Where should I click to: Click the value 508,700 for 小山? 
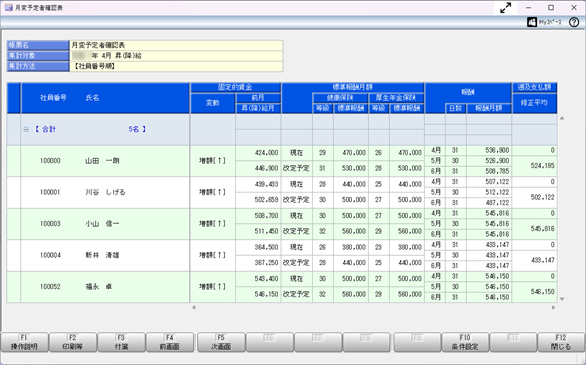[266, 216]
